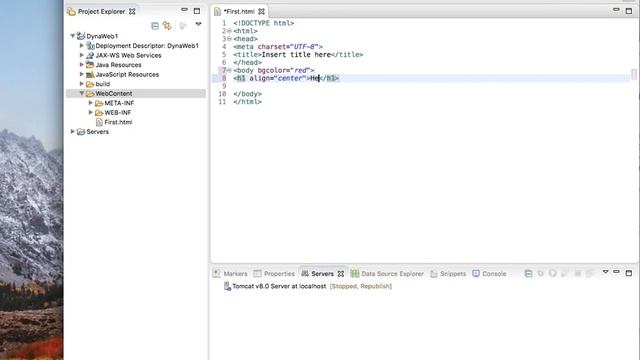Viewport: 640px width, 360px height.
Task: Start the server with green play icon
Action: tap(553, 273)
